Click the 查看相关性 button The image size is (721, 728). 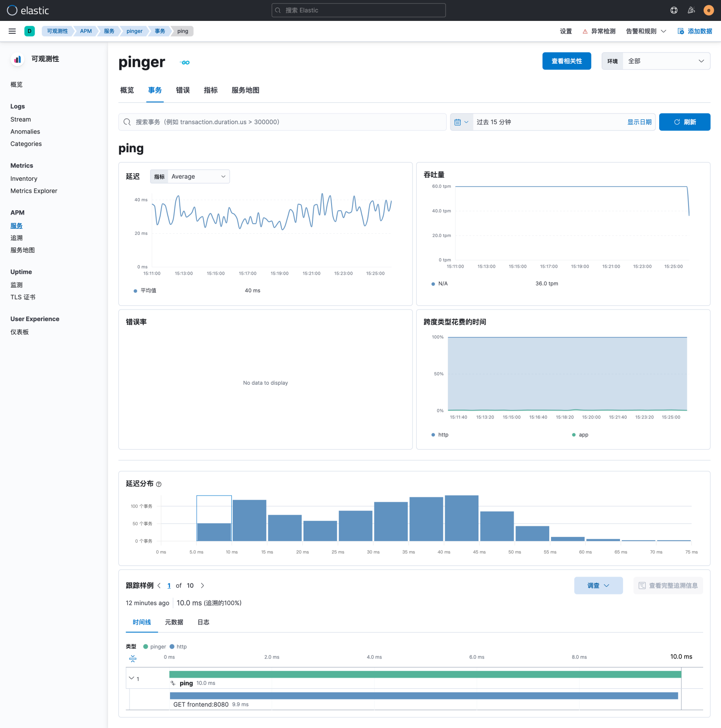567,61
